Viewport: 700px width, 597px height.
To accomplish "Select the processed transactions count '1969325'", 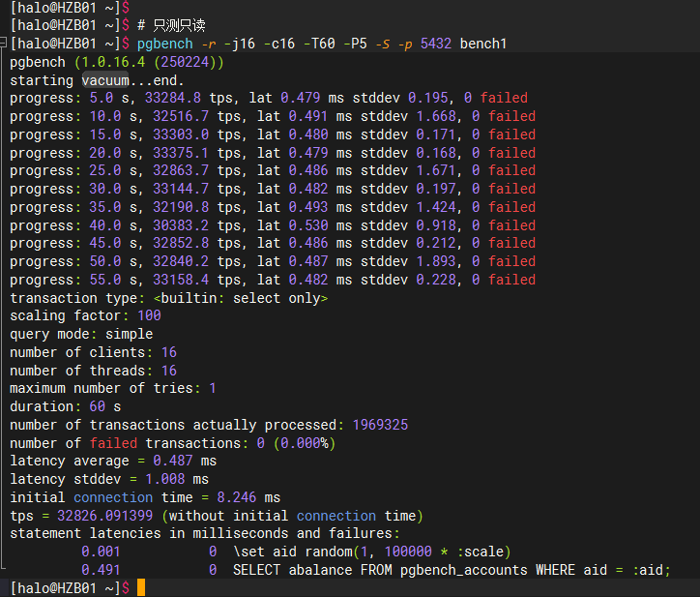I will (380, 425).
